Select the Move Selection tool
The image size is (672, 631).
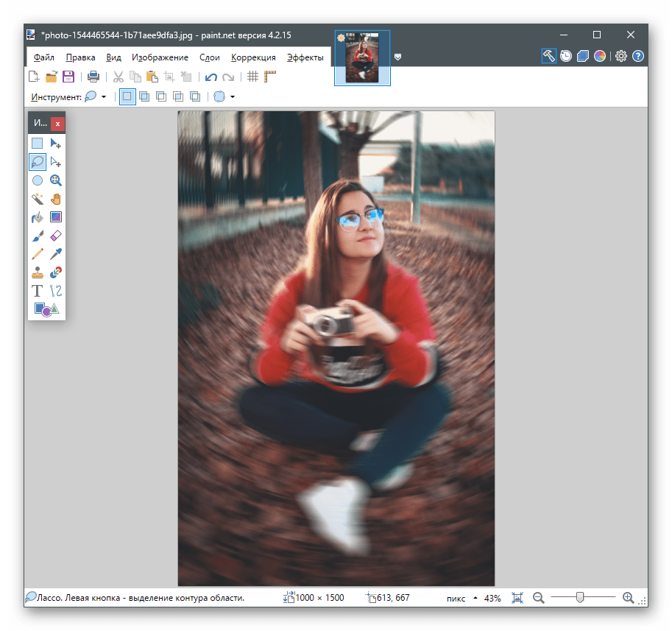click(x=56, y=161)
